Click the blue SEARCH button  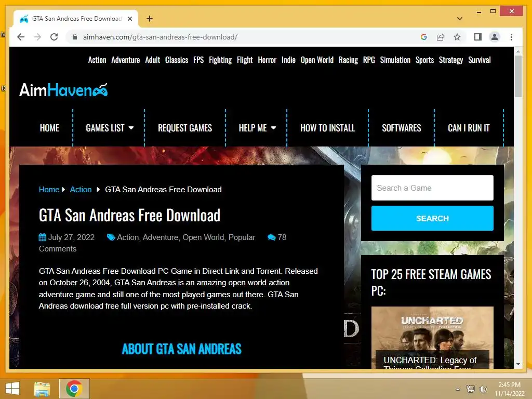pyautogui.click(x=432, y=218)
